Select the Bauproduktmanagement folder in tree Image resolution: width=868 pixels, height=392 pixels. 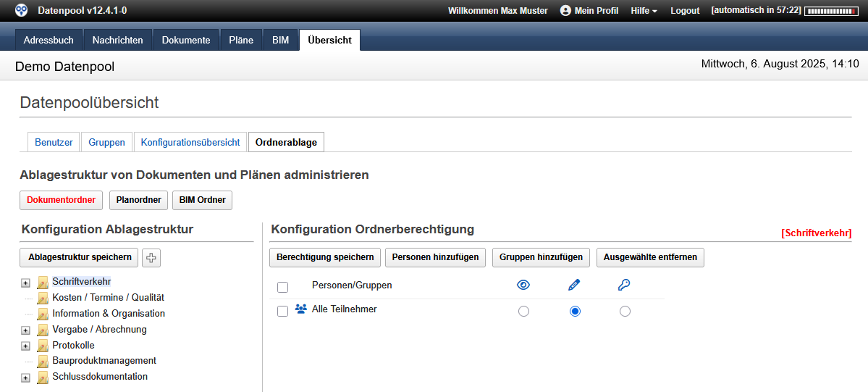pos(104,361)
